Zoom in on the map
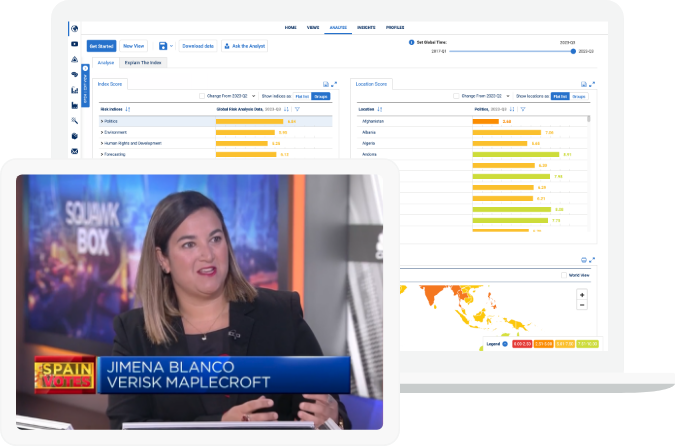This screenshot has height=446, width=675. click(582, 295)
